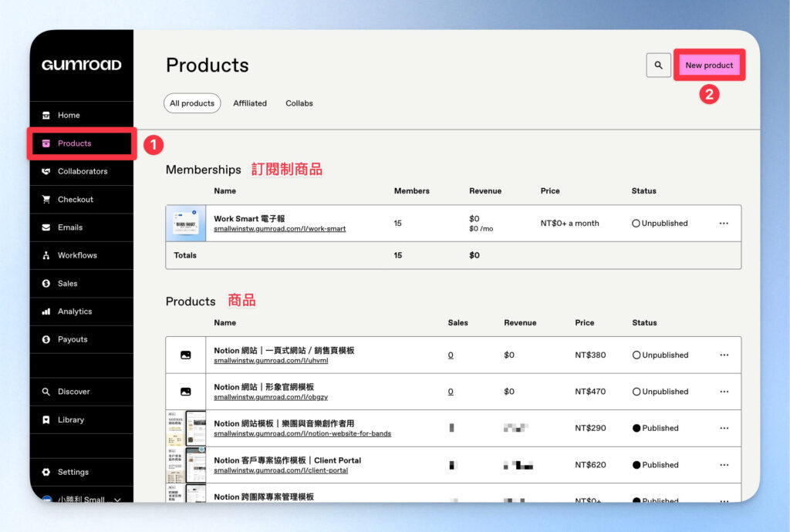The height and width of the screenshot is (532, 790).
Task: Click the Work Smart 電子報 name
Action: [249, 218]
